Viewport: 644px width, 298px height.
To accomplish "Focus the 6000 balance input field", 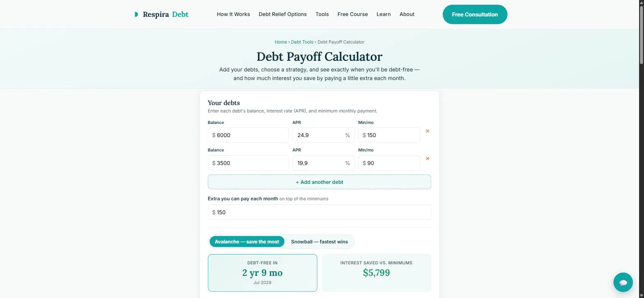I will [x=248, y=135].
